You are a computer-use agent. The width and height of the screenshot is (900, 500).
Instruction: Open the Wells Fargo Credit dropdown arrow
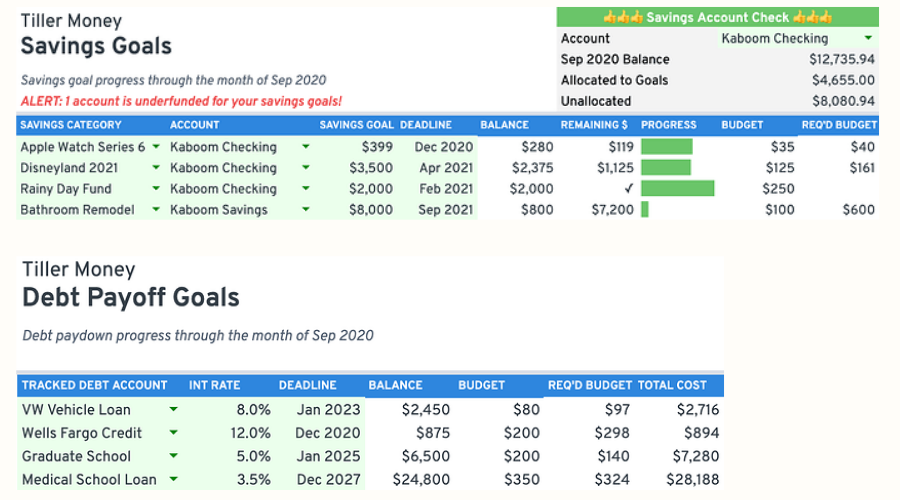[174, 433]
